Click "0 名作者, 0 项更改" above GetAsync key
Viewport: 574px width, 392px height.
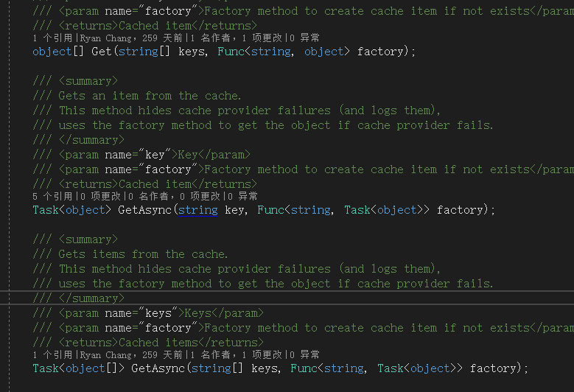tap(174, 197)
